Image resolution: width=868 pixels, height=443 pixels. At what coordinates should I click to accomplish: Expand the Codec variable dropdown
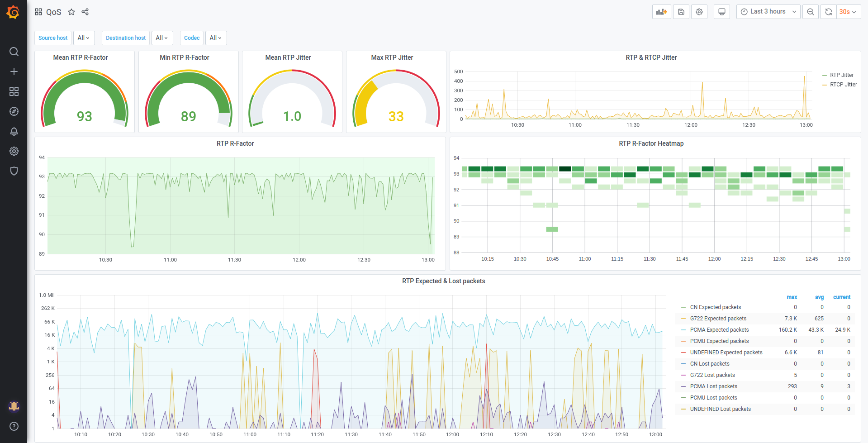point(216,38)
